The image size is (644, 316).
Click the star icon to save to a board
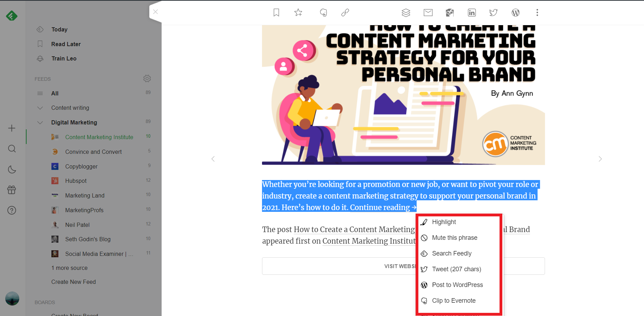[x=298, y=13]
